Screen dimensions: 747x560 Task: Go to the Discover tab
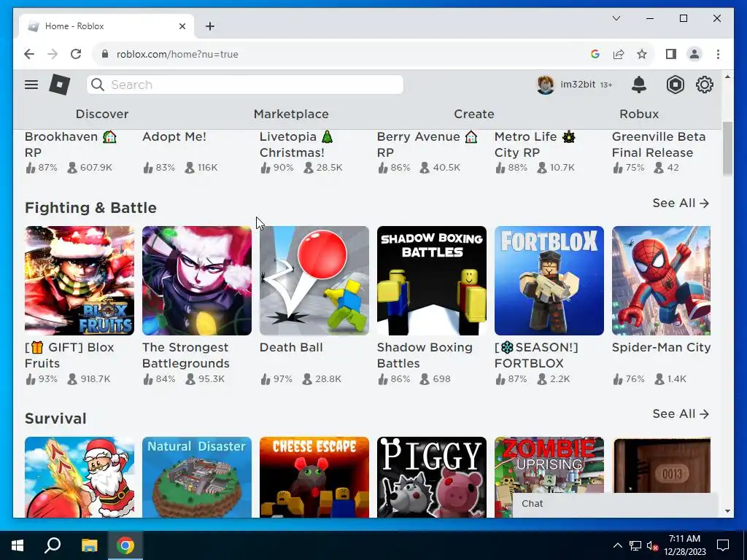(102, 114)
